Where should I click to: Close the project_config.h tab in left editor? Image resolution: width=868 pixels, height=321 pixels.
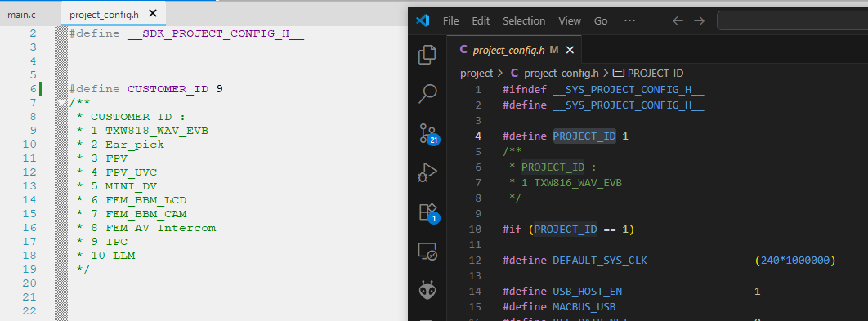click(x=153, y=13)
